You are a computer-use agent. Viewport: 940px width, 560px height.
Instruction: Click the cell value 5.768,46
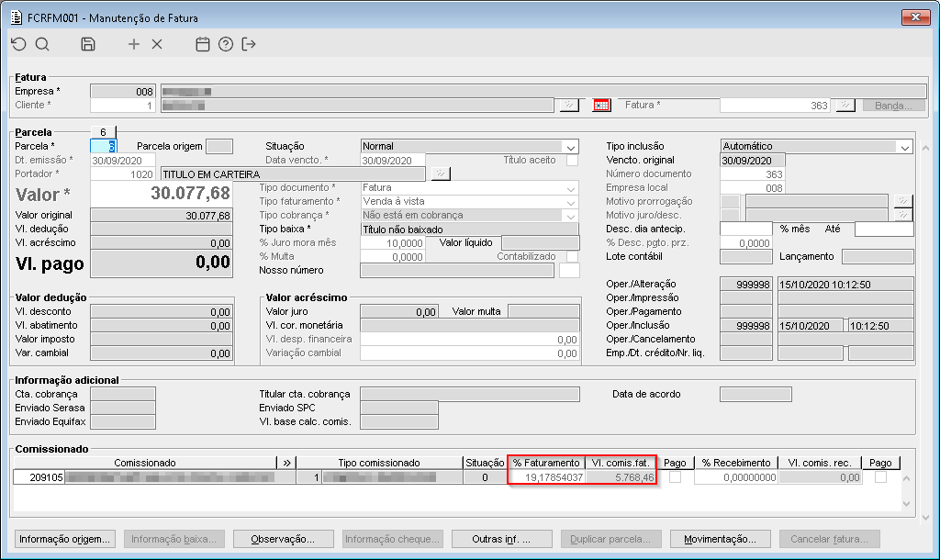coord(621,477)
